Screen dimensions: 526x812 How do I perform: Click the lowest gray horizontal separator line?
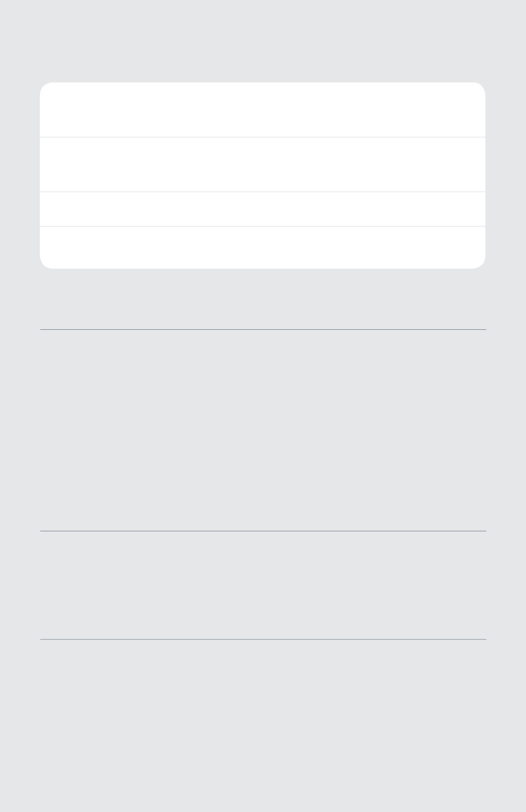pyautogui.click(x=263, y=639)
